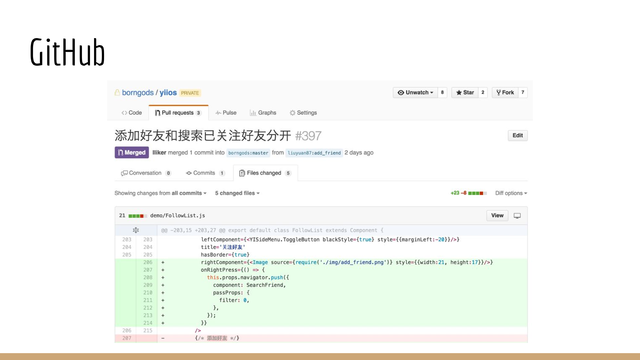Screen dimensions: 640x360
Task: Fork the repository
Action: point(505,93)
